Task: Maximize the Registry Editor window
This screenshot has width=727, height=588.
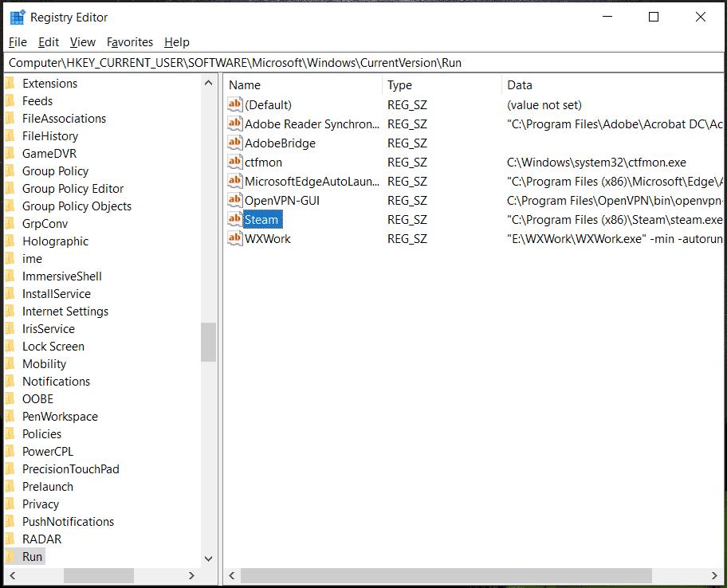Action: 654,18
